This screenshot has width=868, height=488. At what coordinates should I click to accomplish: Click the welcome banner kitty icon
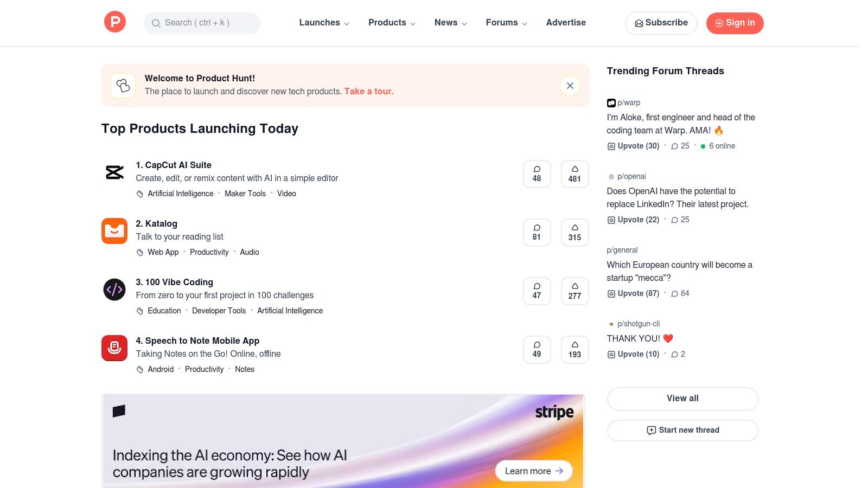pos(123,86)
